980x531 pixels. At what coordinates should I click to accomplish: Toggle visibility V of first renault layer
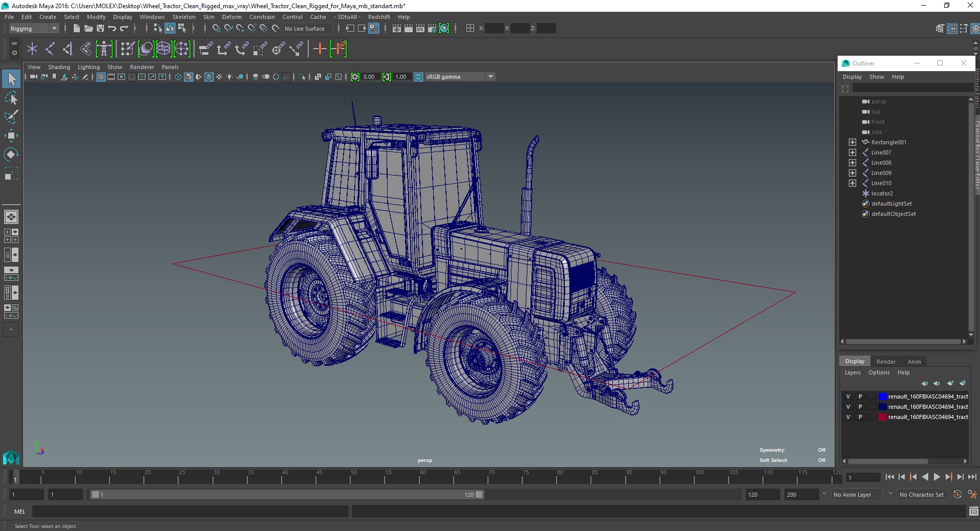848,396
